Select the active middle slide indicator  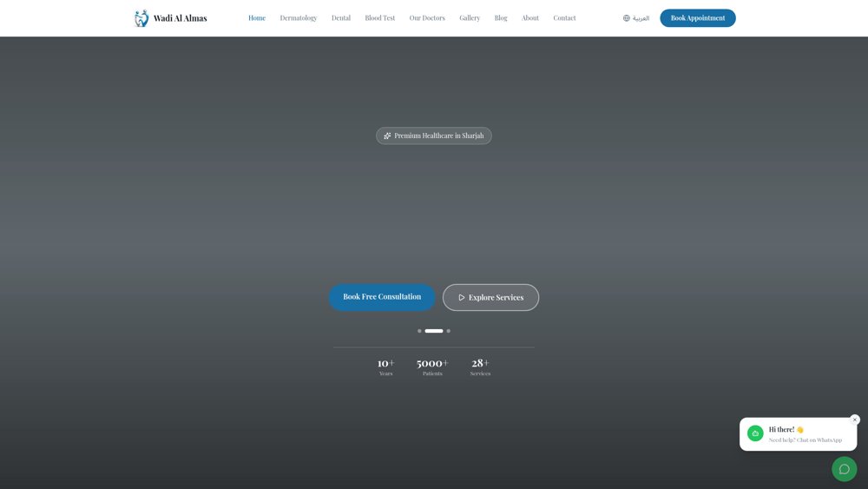(434, 331)
